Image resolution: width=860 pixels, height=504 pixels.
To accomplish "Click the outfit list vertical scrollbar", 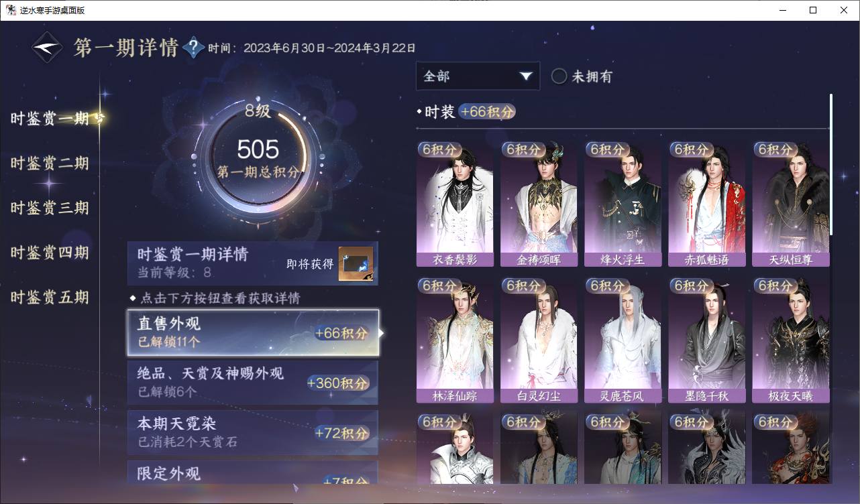I will [831, 164].
